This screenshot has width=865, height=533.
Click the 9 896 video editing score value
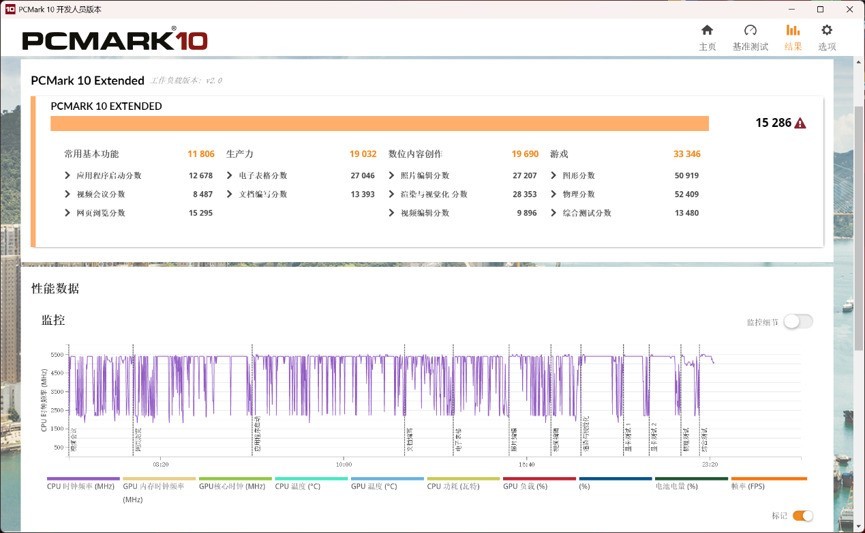tap(527, 213)
